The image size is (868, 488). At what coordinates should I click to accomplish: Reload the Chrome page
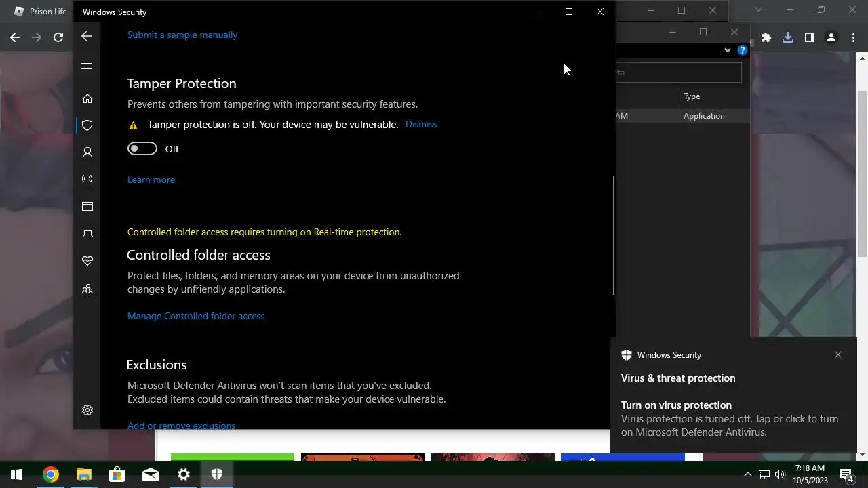[x=58, y=37]
